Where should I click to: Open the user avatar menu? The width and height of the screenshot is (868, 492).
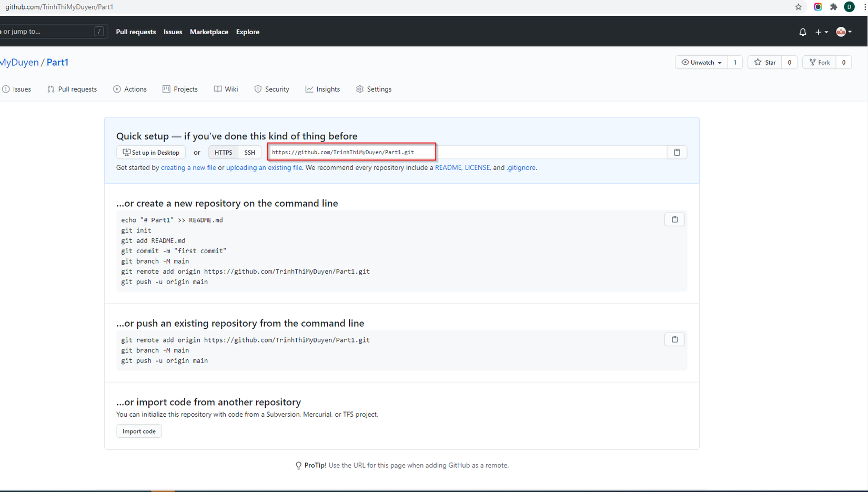(x=844, y=32)
